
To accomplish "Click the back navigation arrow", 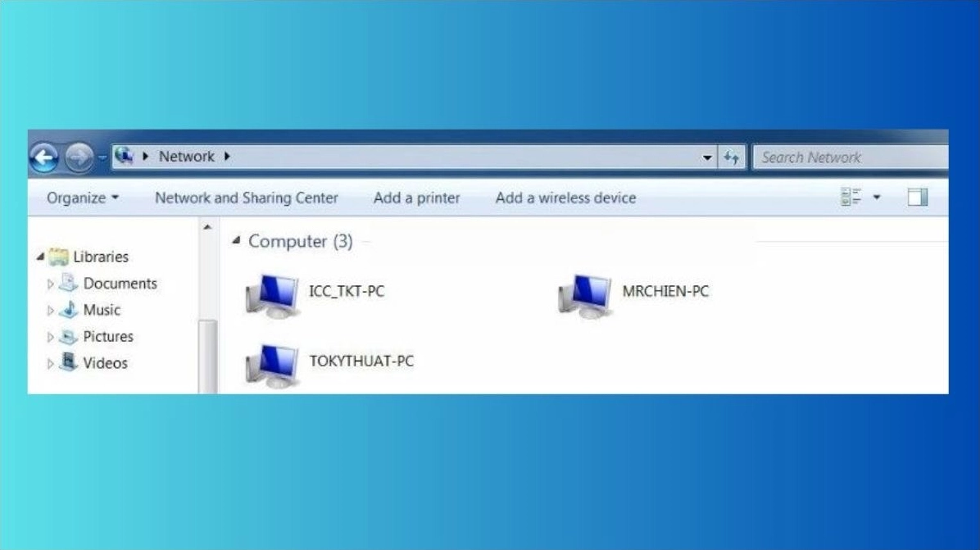I will [x=47, y=156].
